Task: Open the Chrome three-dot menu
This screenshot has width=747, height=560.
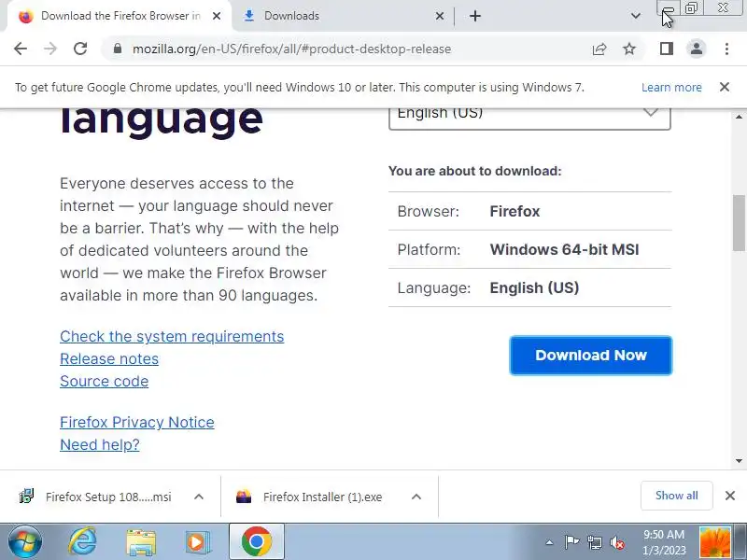Action: pyautogui.click(x=726, y=49)
